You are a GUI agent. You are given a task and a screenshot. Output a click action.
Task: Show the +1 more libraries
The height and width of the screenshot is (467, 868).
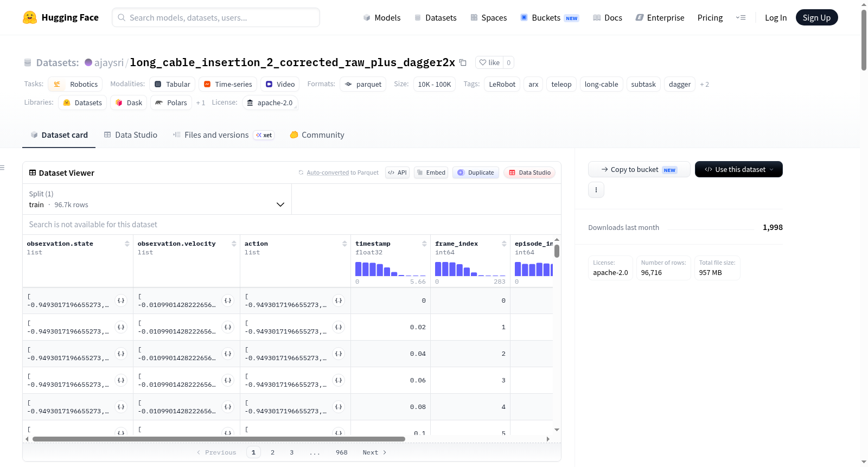tap(200, 103)
